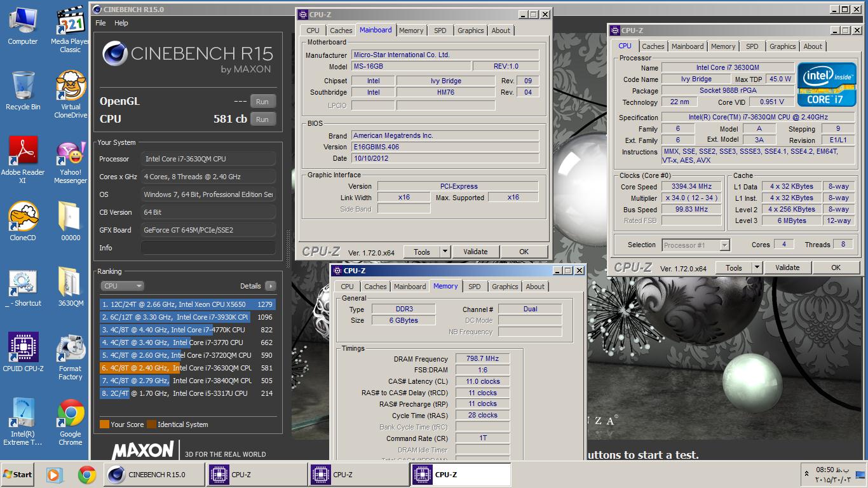The height and width of the screenshot is (488, 868).
Task: Select ranking row Core i7-3930K
Action: pos(187,317)
